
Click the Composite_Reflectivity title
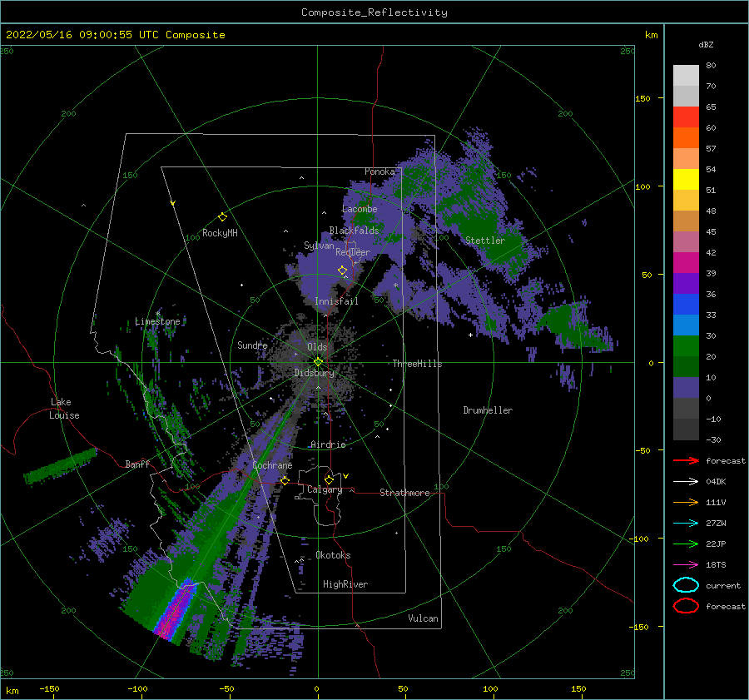pyautogui.click(x=374, y=12)
